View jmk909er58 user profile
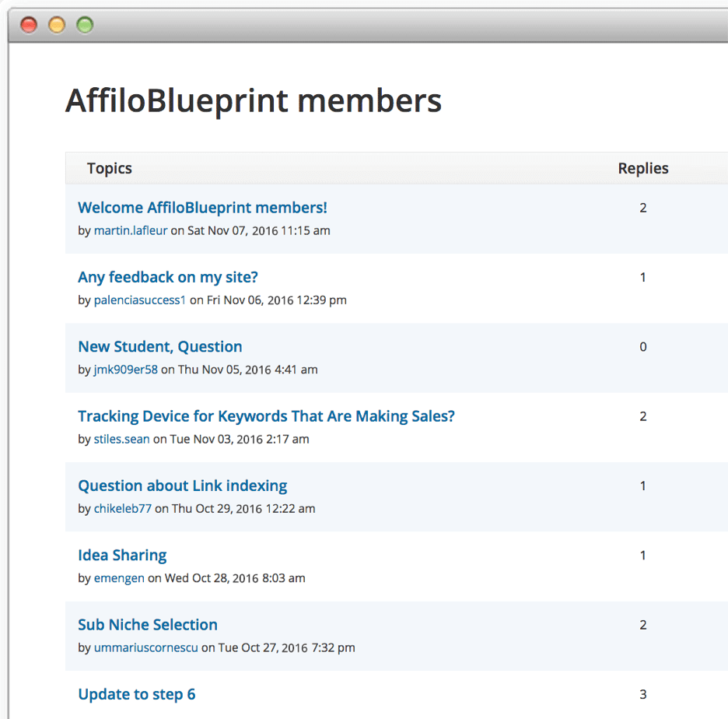The height and width of the screenshot is (719, 728). coord(126,370)
